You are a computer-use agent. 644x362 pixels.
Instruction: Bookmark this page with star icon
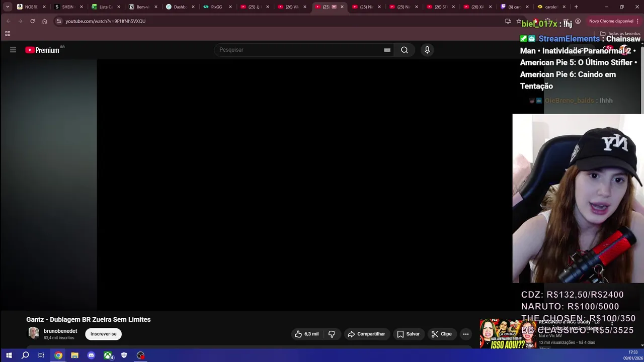coord(519,21)
